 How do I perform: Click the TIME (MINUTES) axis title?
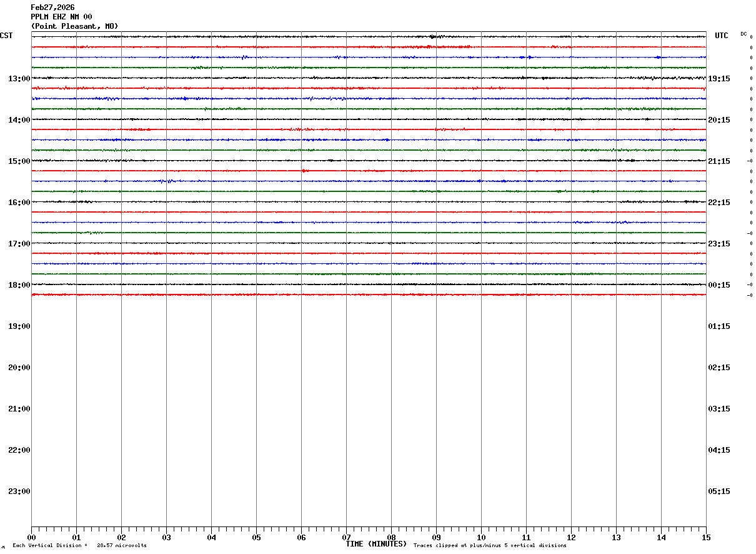[376, 544]
